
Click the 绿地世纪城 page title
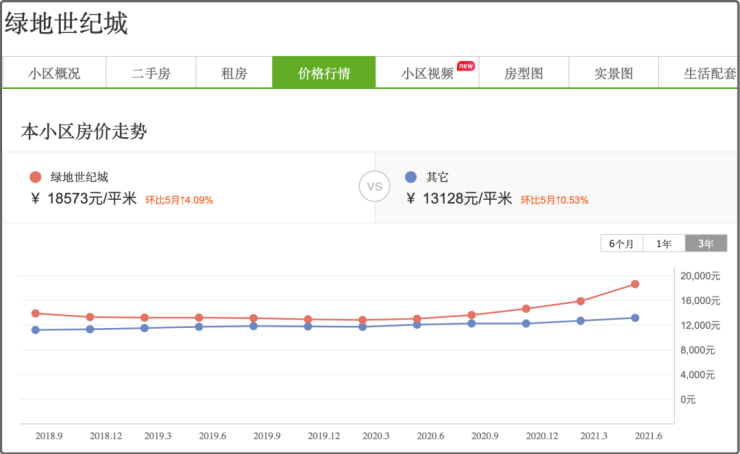(x=67, y=24)
